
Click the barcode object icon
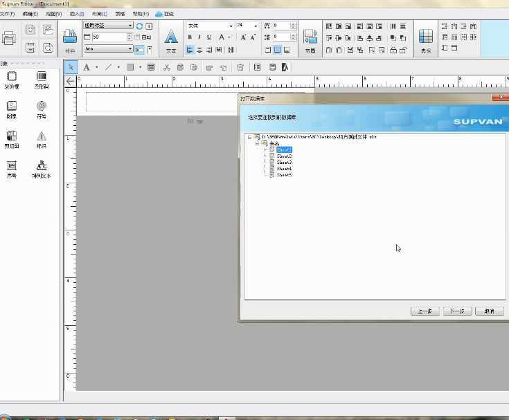point(42,77)
